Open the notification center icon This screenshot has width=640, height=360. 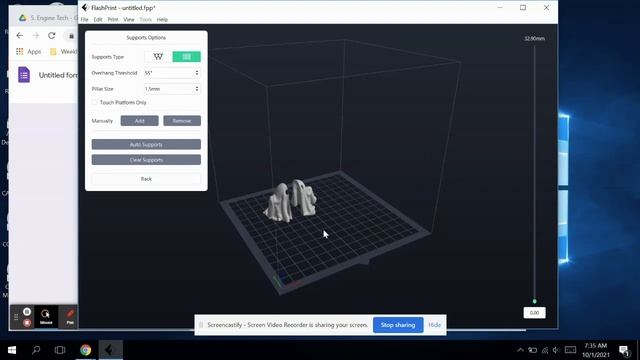coord(624,350)
